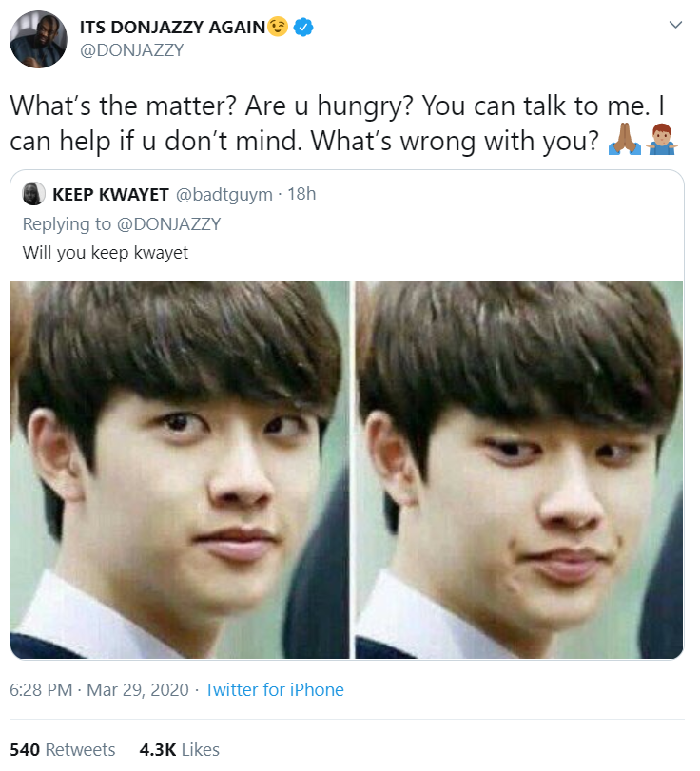The image size is (700, 771).
Task: Click the blue verified badge
Action: (x=303, y=27)
